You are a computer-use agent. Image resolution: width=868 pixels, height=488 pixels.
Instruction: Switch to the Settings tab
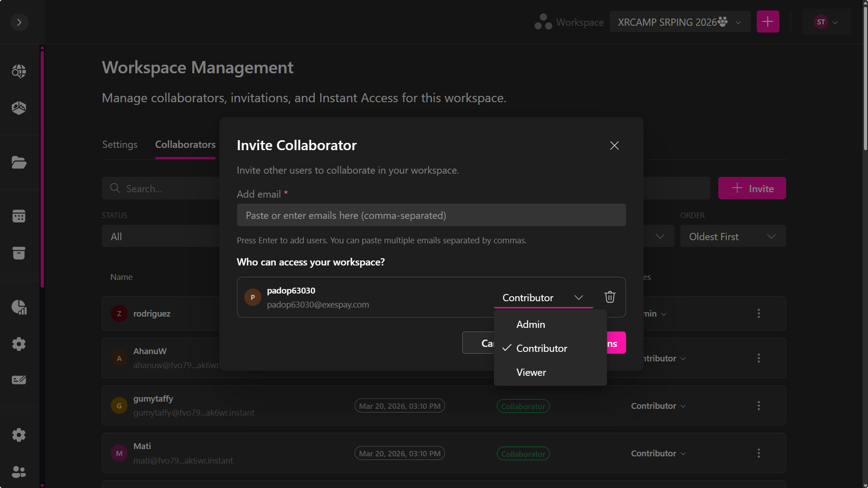coord(120,145)
